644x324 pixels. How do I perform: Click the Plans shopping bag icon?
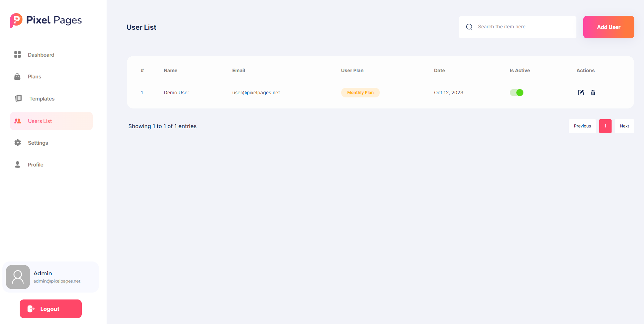pos(17,77)
